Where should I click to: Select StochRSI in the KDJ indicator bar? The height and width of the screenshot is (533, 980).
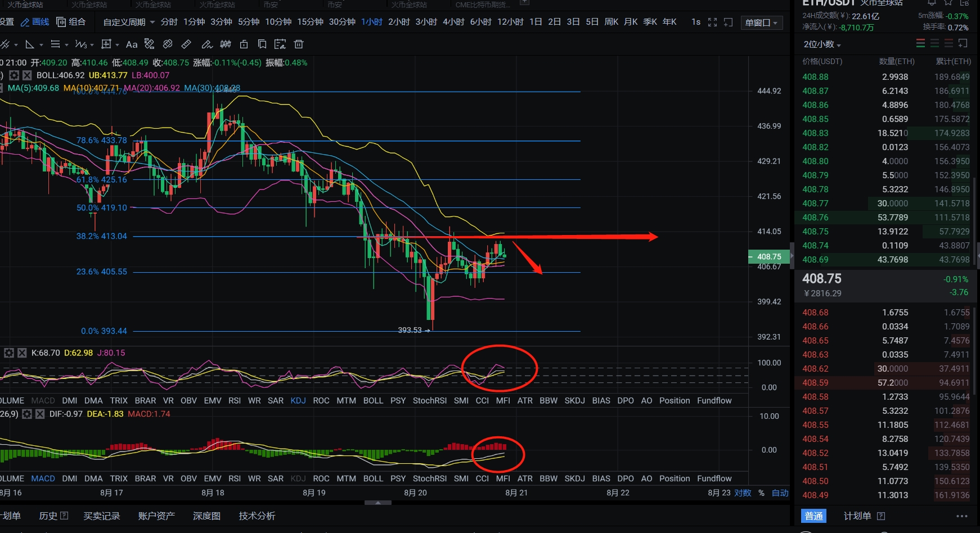click(429, 401)
